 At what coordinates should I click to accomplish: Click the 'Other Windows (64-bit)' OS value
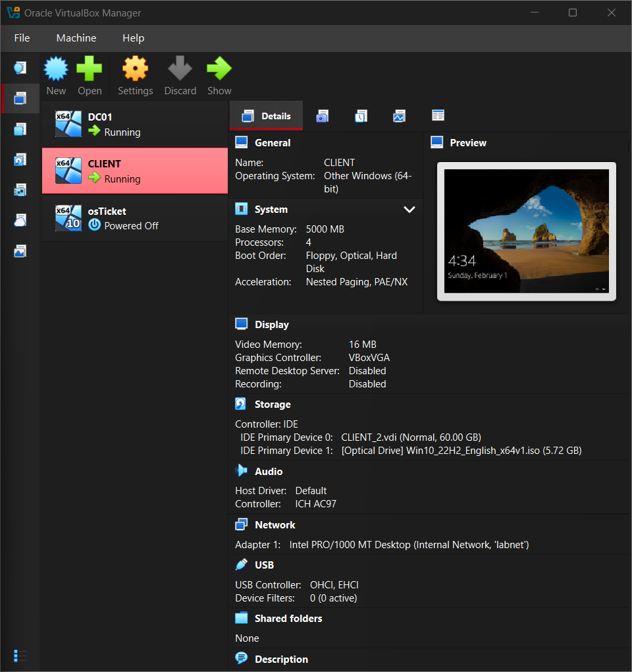pos(368,182)
